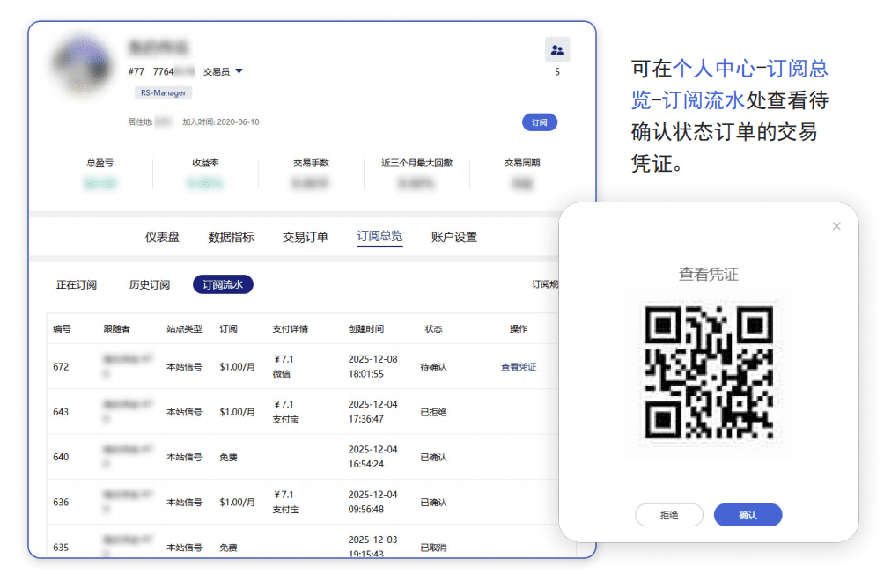Click the 创建时间 column header
Screen dimensions: 884x588
365,329
